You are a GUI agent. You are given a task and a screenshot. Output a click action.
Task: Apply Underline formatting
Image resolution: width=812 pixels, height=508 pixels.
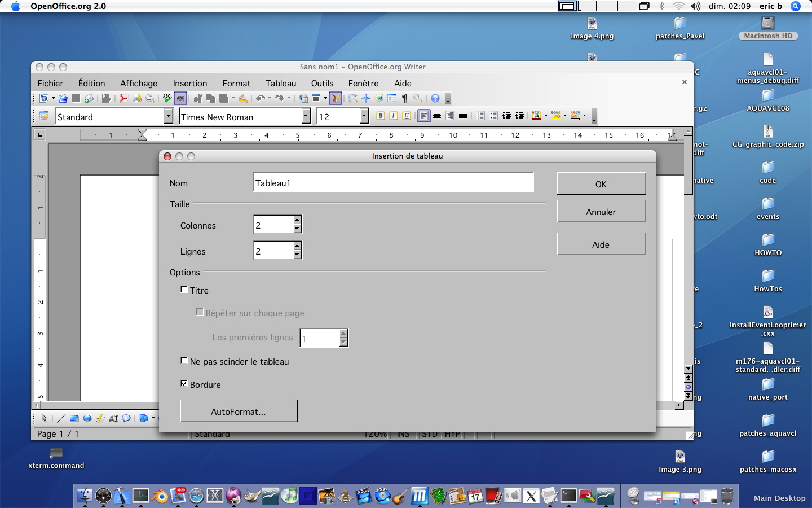click(407, 116)
